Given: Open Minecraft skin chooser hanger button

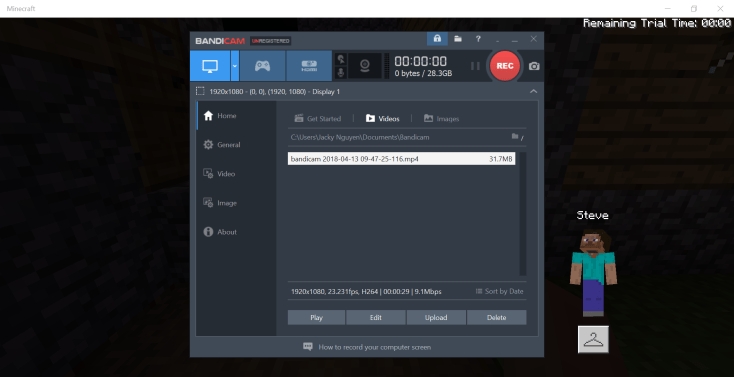Looking at the screenshot, I should click(x=593, y=340).
